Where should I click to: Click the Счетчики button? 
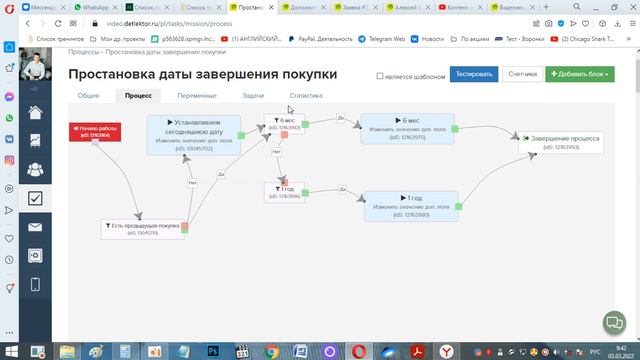pyautogui.click(x=522, y=74)
